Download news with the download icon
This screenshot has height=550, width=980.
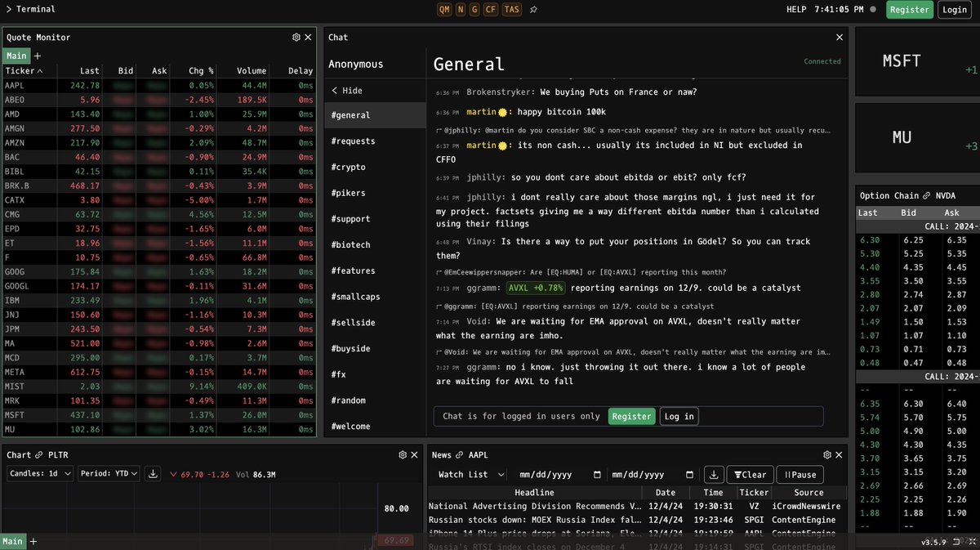(x=713, y=475)
